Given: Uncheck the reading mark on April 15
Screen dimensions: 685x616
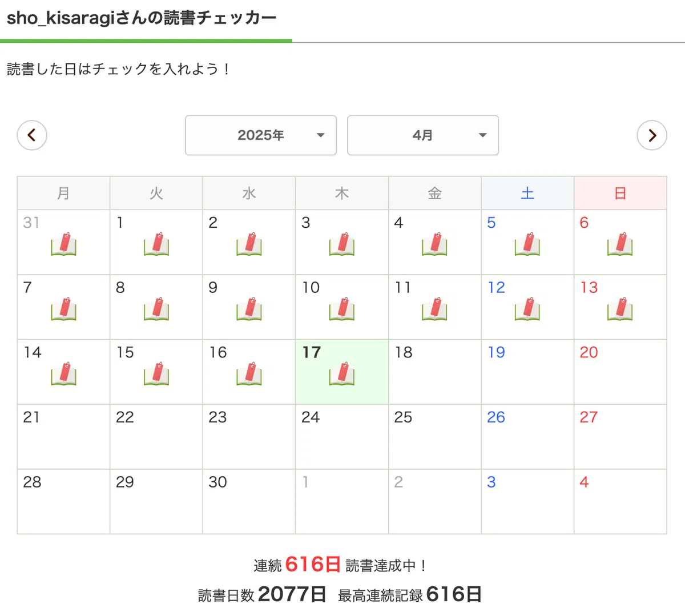Looking at the screenshot, I should tap(156, 373).
